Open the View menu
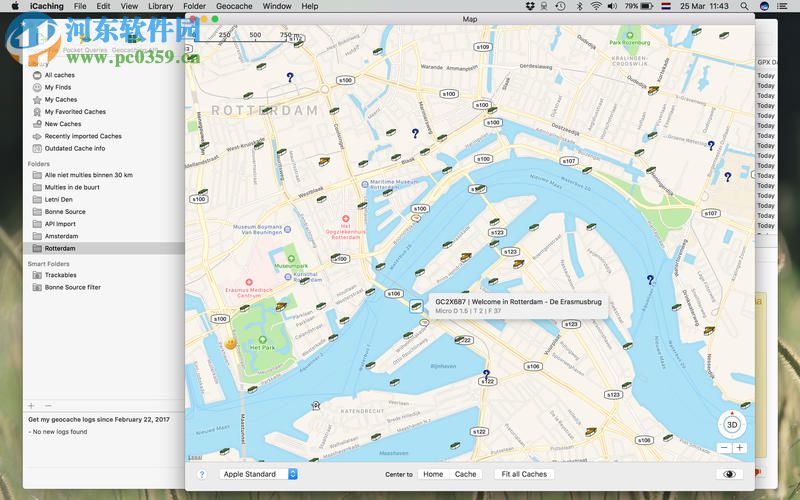 click(129, 6)
